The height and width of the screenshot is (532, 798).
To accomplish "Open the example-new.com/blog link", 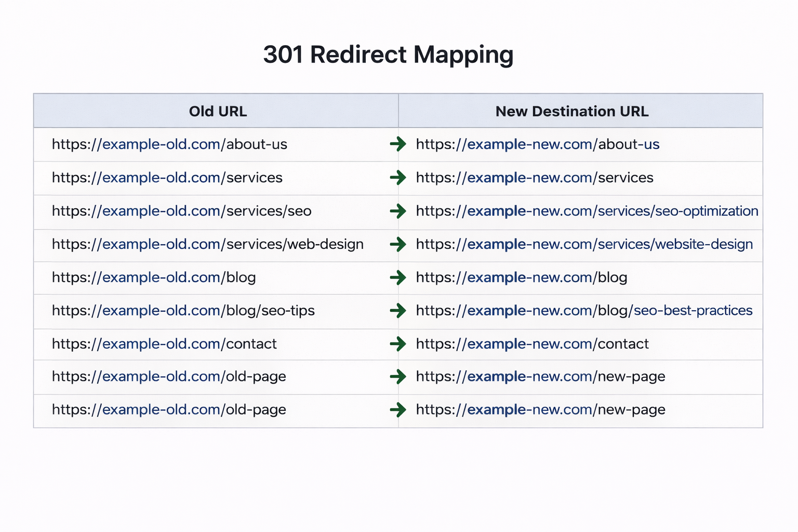I will pos(521,278).
